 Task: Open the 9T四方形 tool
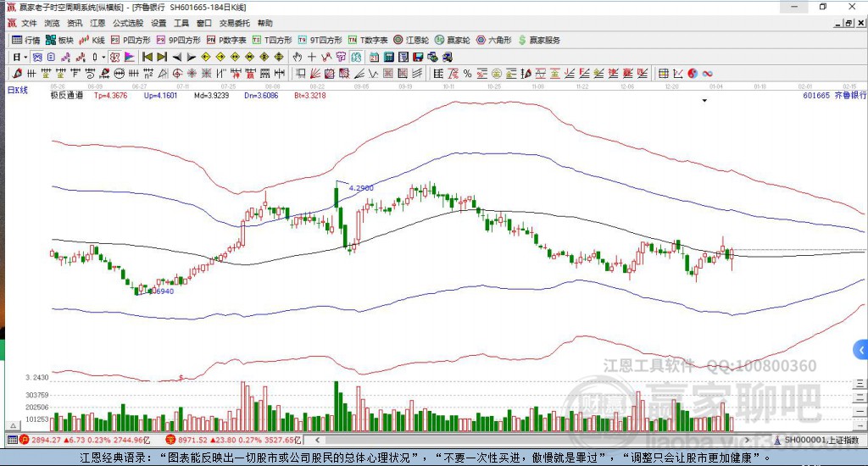coord(320,40)
